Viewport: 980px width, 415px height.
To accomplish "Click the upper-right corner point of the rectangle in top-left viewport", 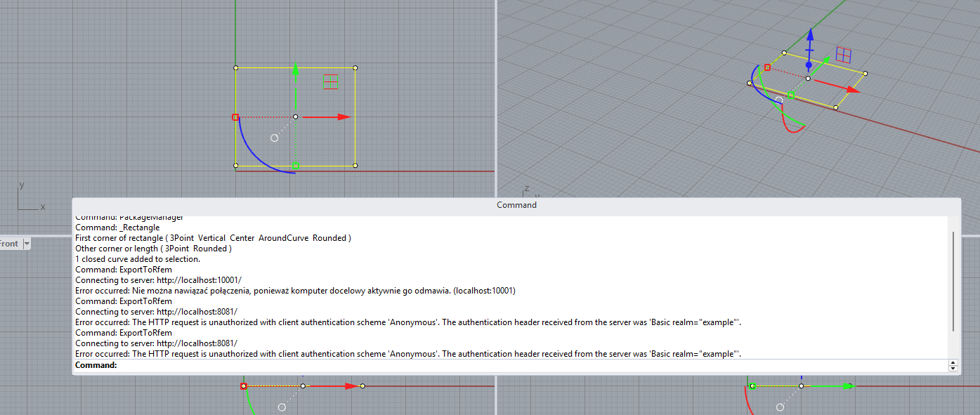I will [355, 68].
